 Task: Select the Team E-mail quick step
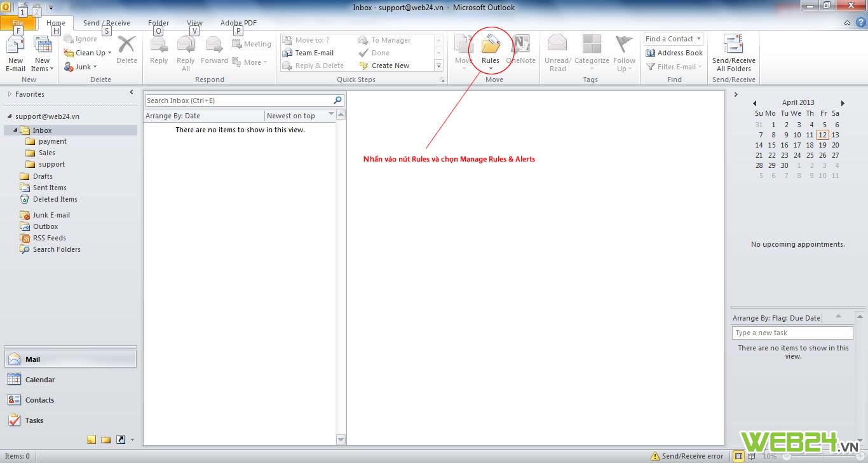[x=315, y=53]
